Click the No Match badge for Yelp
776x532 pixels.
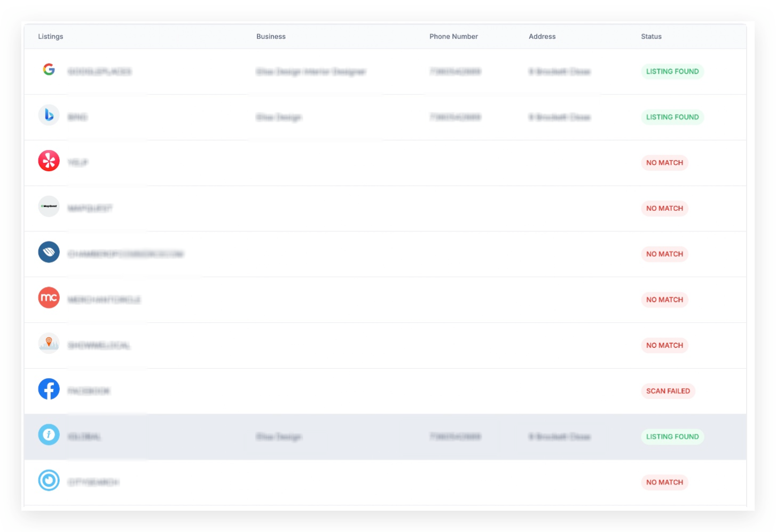point(664,163)
